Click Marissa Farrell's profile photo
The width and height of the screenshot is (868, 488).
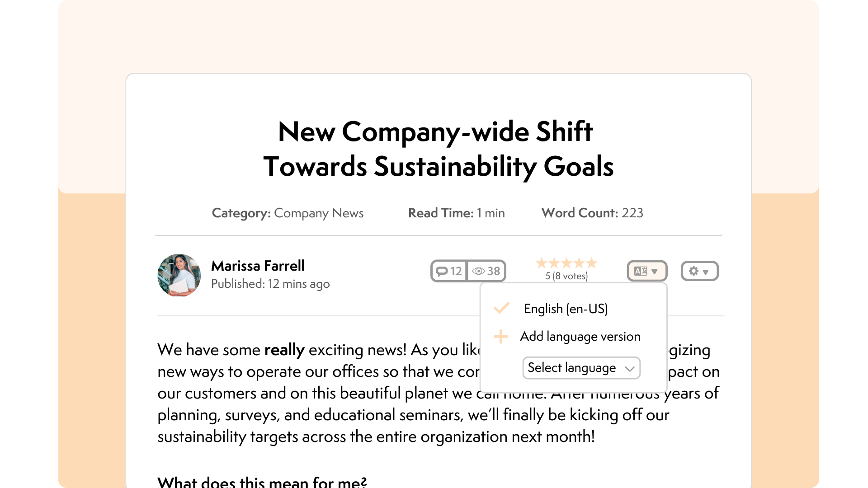[179, 275]
